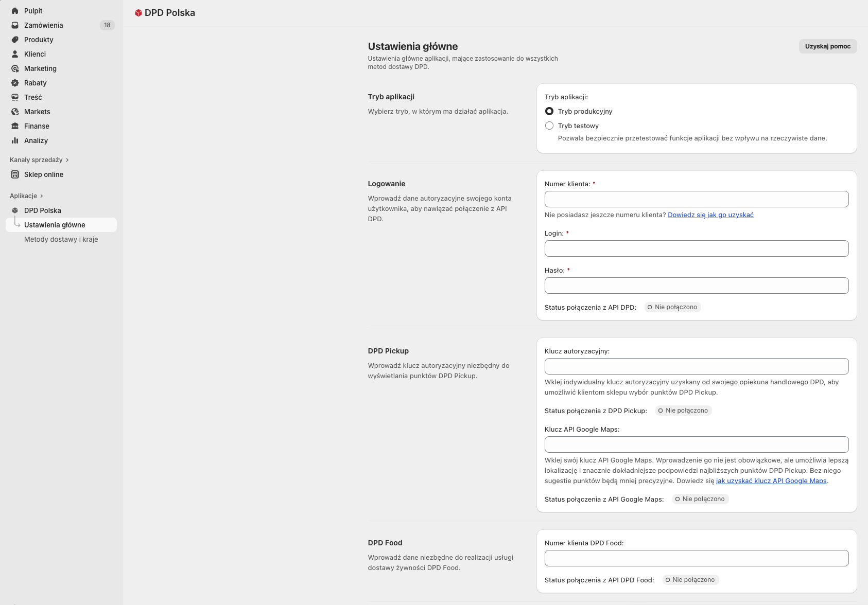Image resolution: width=868 pixels, height=605 pixels.
Task: Select the Tryb testowy radio button
Action: pos(549,126)
